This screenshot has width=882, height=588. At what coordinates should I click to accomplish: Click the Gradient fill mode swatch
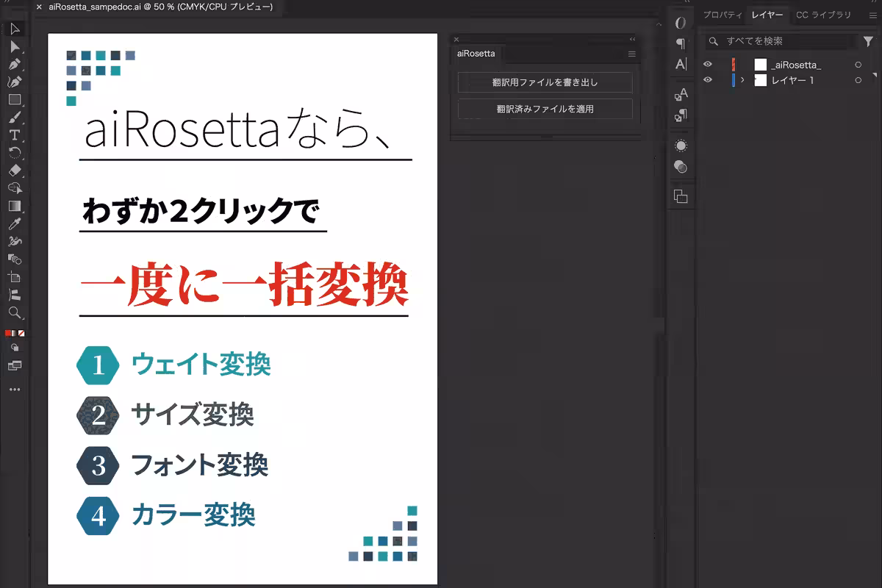pos(15,333)
